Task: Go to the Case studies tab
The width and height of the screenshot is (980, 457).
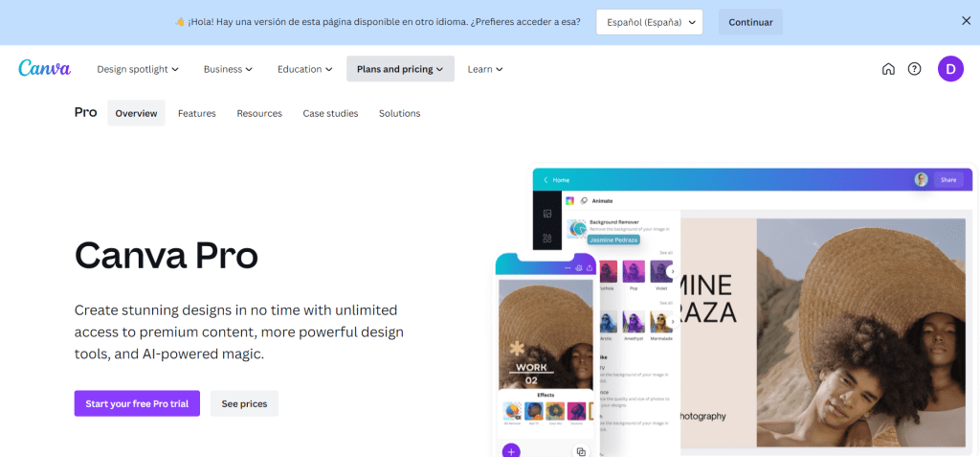Action: (330, 113)
